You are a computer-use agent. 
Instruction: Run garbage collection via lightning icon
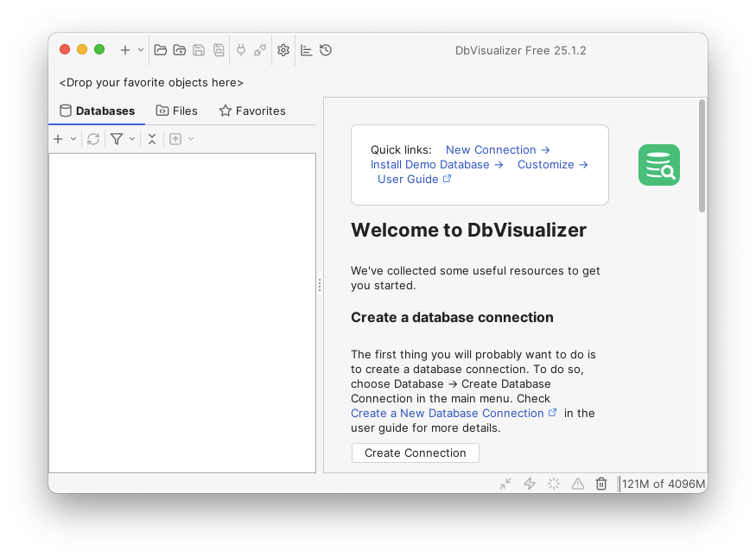pos(529,484)
